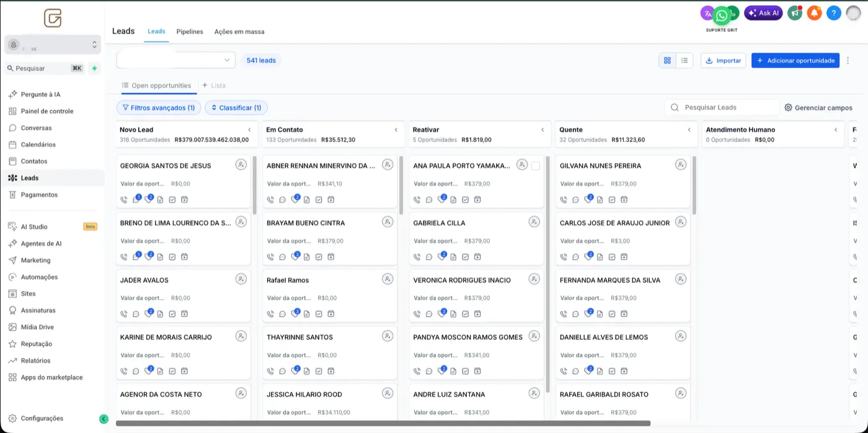This screenshot has width=868, height=433.
Task: Click calendar icon on GILVANA NUNES PEREIRA card
Action: [x=624, y=199]
